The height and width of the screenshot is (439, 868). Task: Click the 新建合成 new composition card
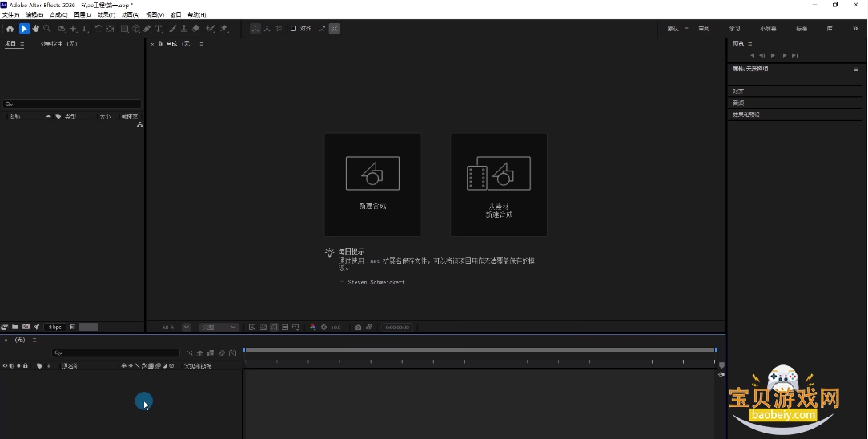[x=372, y=184]
